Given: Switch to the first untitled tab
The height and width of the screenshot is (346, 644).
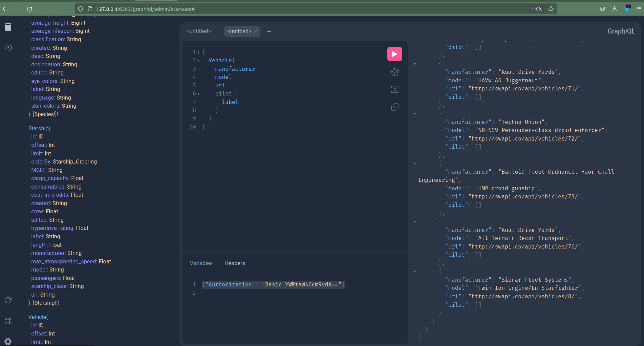Looking at the screenshot, I should click(x=199, y=31).
